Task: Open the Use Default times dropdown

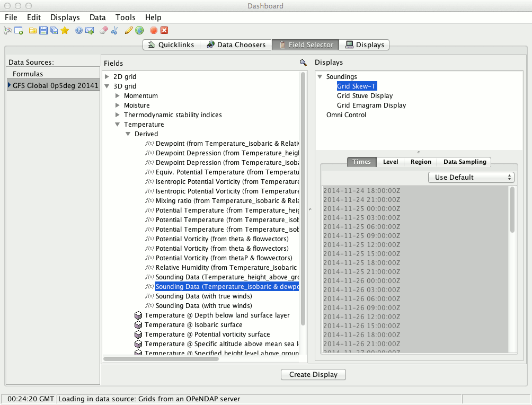Action: (x=471, y=177)
